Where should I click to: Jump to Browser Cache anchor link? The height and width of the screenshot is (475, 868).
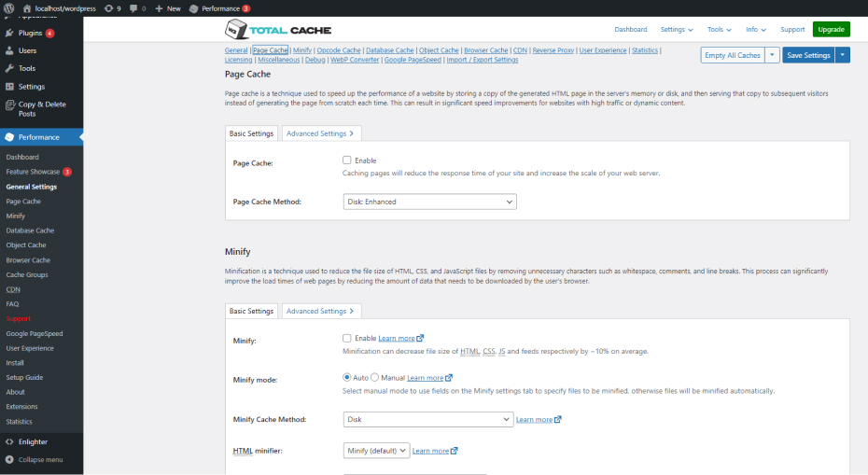tap(485, 50)
